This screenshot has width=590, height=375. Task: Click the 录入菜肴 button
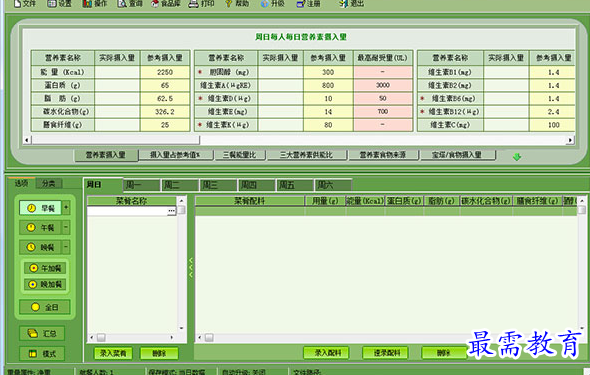(x=113, y=353)
